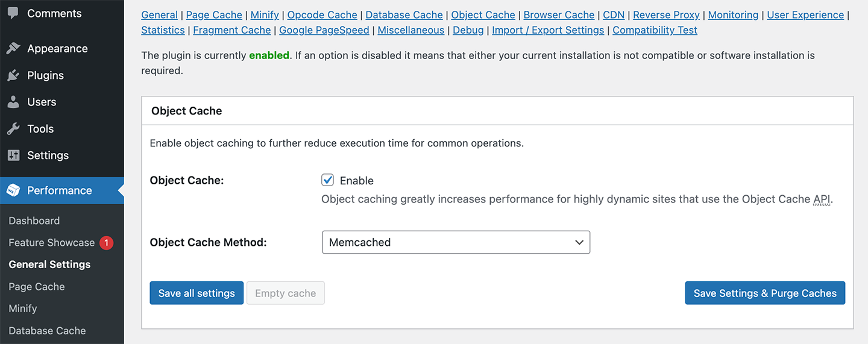868x344 pixels.
Task: Click the Settings sliders icon
Action: click(x=13, y=155)
